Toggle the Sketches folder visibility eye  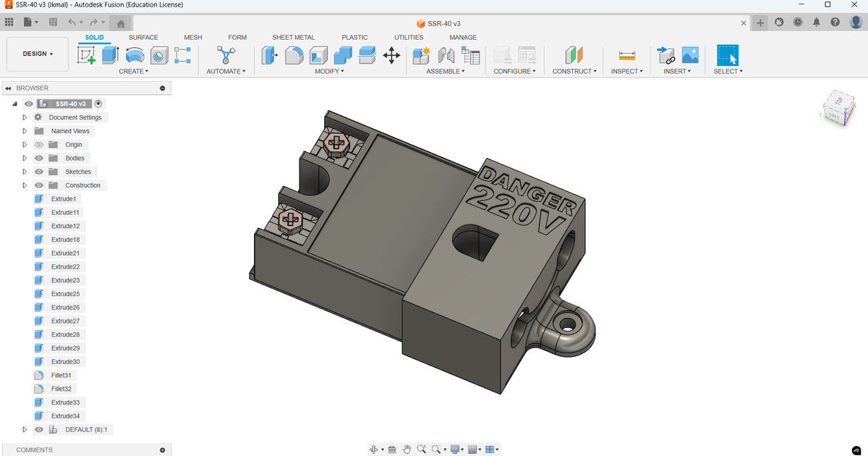point(39,172)
